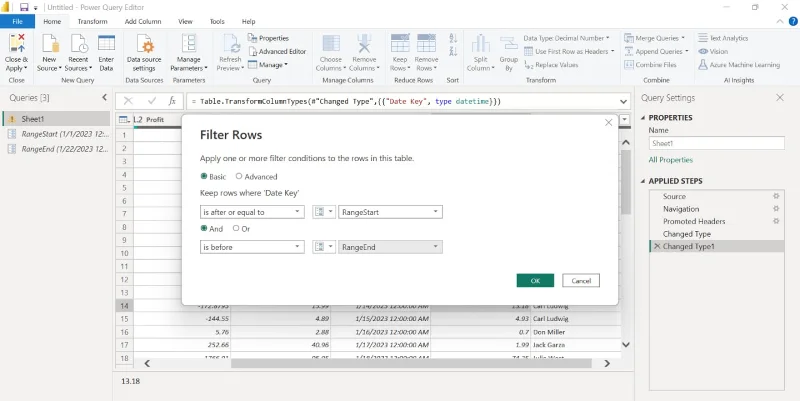Select the And radio button

coord(204,229)
